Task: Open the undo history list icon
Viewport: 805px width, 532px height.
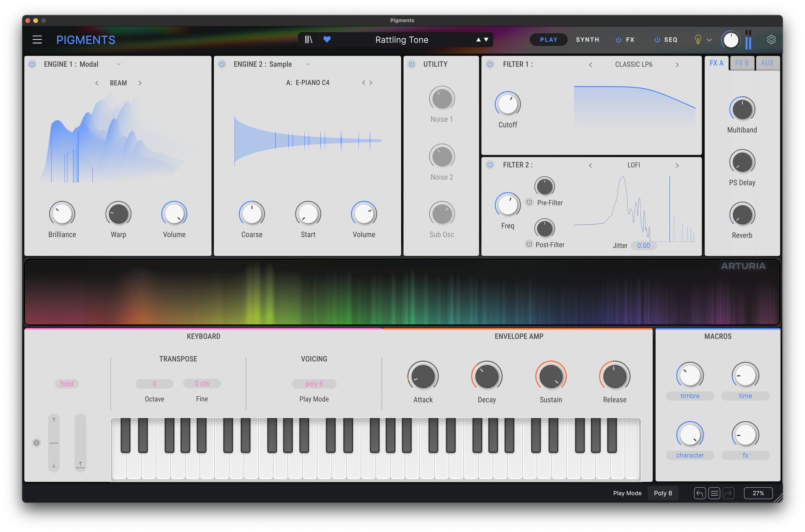Action: coord(714,493)
